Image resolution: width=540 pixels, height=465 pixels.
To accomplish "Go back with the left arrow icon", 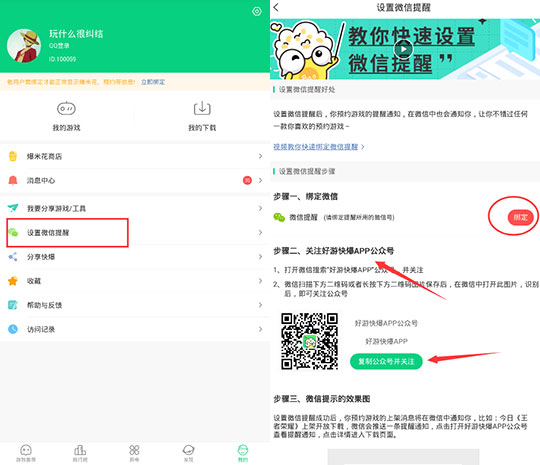I will point(276,7).
